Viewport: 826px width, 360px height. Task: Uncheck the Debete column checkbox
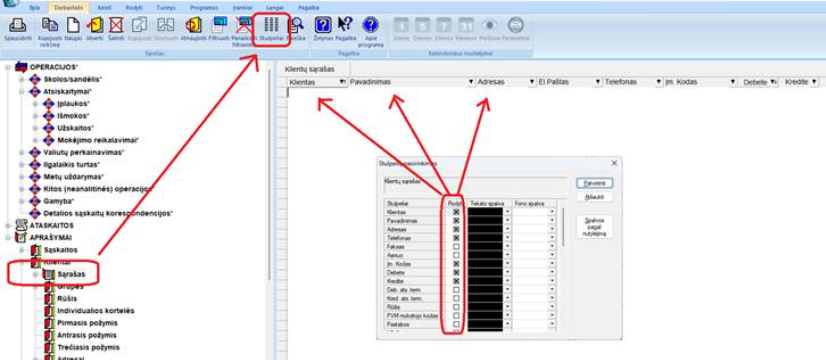pos(456,272)
